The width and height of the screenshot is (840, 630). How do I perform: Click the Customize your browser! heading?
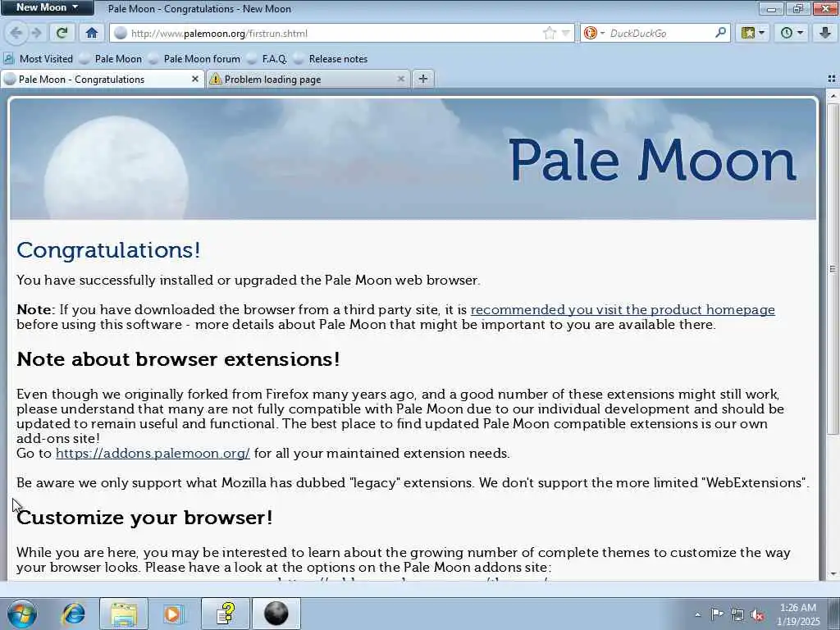coord(144,518)
